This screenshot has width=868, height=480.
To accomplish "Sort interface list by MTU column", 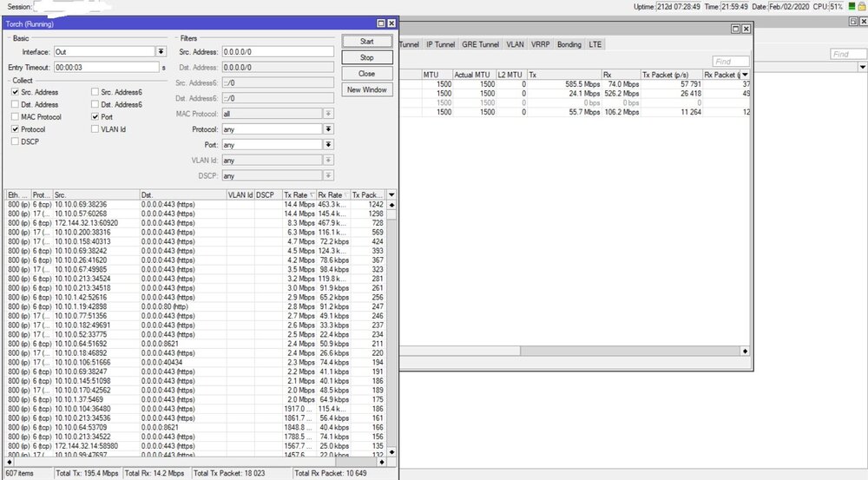I will (x=437, y=75).
